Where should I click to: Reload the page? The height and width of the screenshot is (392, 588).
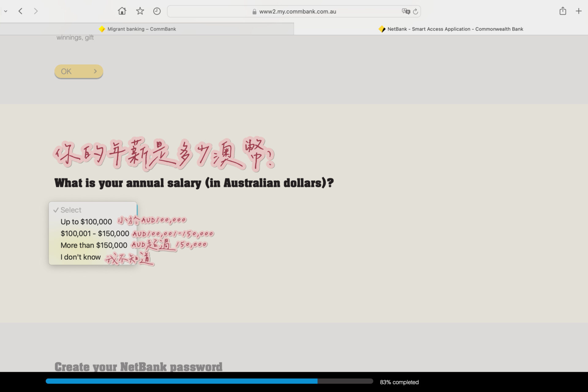pyautogui.click(x=416, y=11)
